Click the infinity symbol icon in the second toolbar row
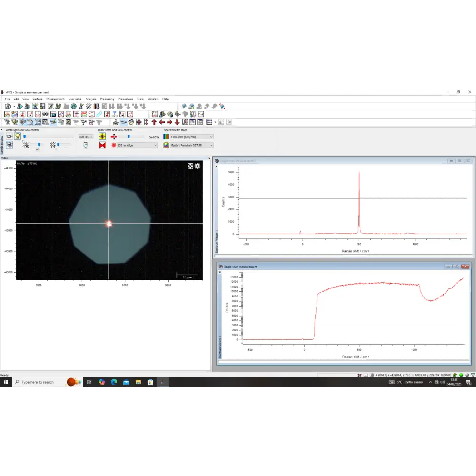 pyautogui.click(x=45, y=114)
